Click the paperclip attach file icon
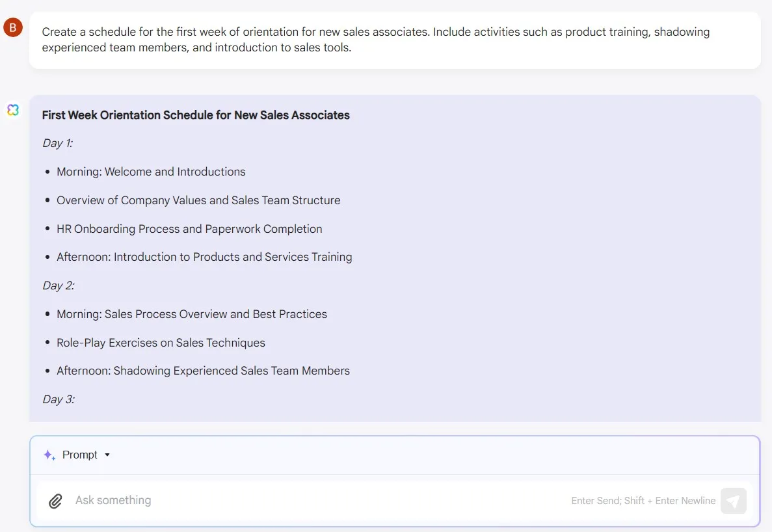Screen dimensions: 772x532 coord(55,501)
